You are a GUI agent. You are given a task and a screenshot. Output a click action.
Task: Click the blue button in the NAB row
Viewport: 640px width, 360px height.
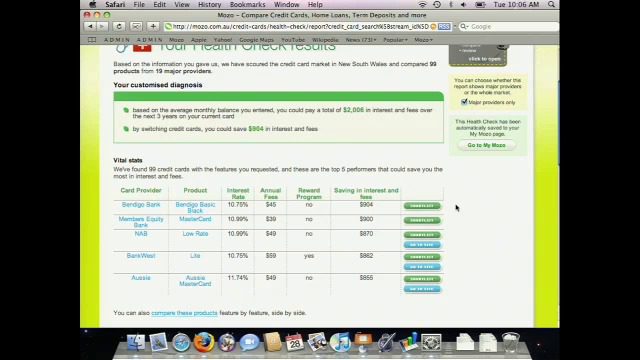pyautogui.click(x=422, y=245)
